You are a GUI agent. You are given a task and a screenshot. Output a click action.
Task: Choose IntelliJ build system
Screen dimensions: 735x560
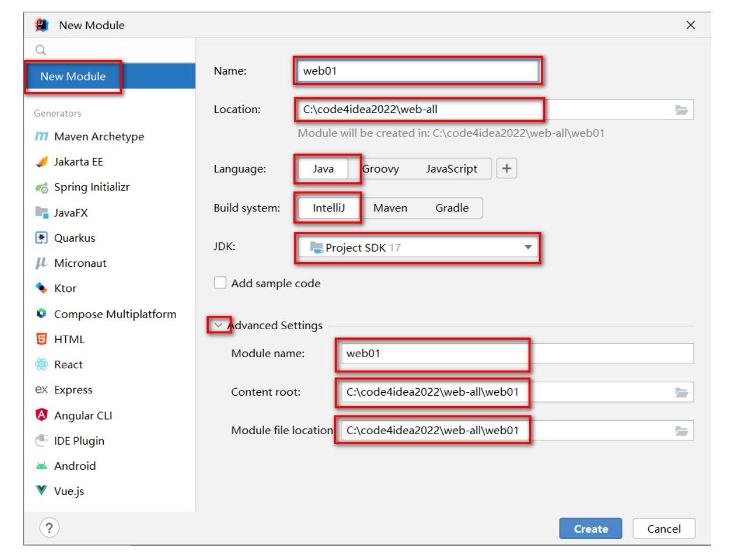(x=329, y=208)
